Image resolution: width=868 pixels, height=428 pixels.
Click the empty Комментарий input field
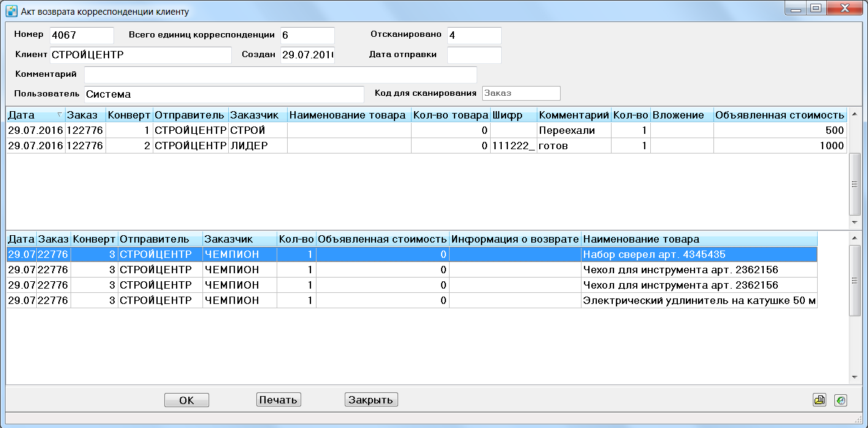coord(280,75)
